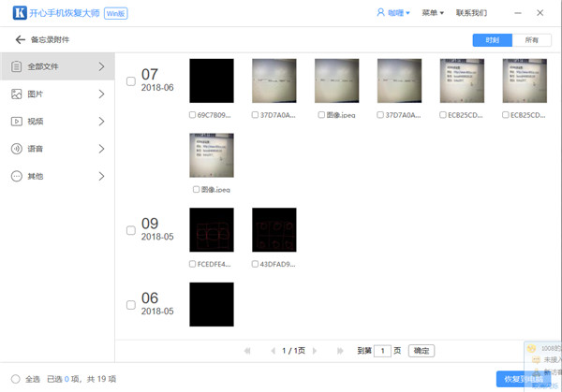Click the 确定 page jump button

[421, 351]
